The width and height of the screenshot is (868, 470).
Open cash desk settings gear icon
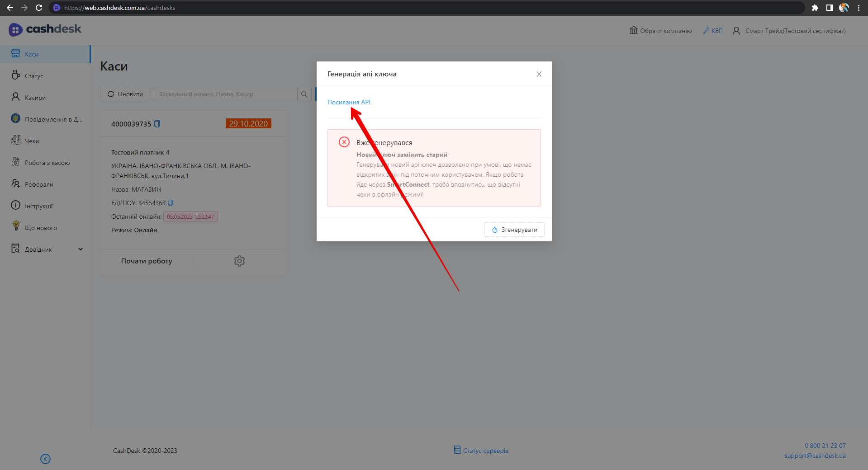(239, 261)
